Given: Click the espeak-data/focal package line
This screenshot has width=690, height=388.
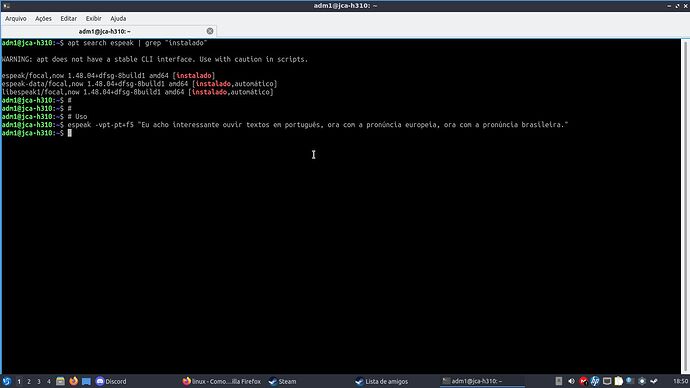Looking at the screenshot, I should tap(139, 84).
